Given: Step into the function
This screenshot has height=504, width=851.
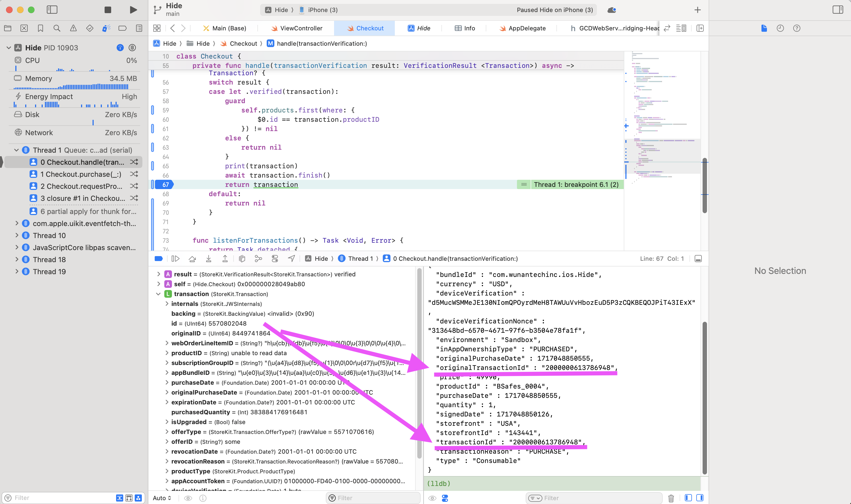Looking at the screenshot, I should [x=208, y=259].
